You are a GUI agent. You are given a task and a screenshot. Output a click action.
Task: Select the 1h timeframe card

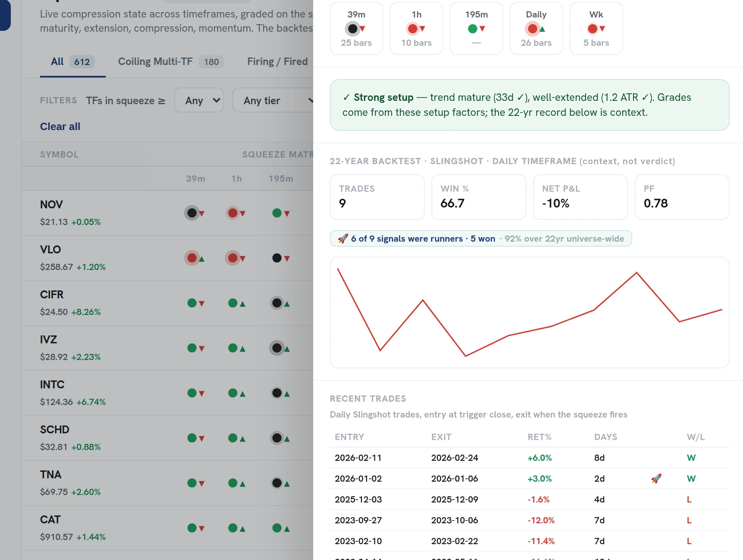pos(416,28)
